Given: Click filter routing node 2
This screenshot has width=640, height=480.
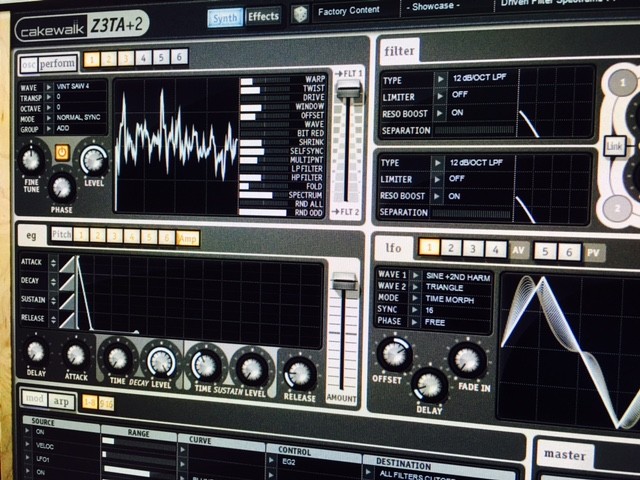Looking at the screenshot, I should click(617, 209).
